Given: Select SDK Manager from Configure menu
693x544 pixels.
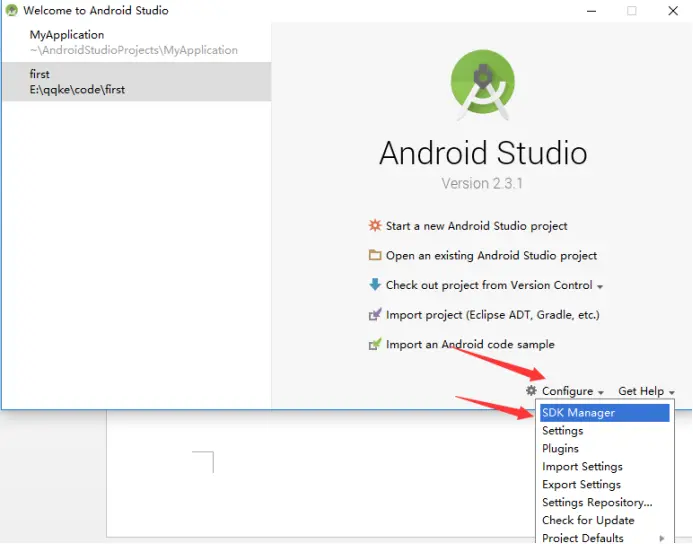Looking at the screenshot, I should [x=604, y=413].
